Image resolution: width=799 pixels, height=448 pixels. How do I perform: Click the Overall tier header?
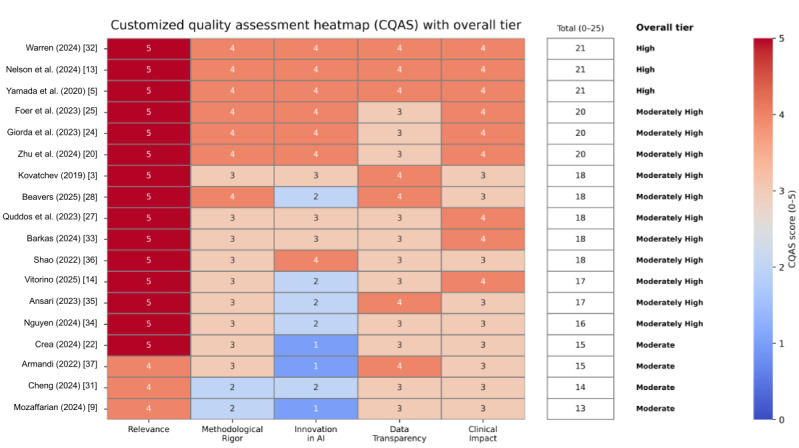(664, 28)
